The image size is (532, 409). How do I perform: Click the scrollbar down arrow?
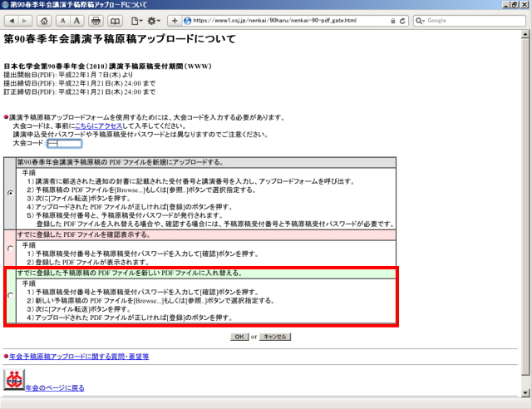pos(525,392)
